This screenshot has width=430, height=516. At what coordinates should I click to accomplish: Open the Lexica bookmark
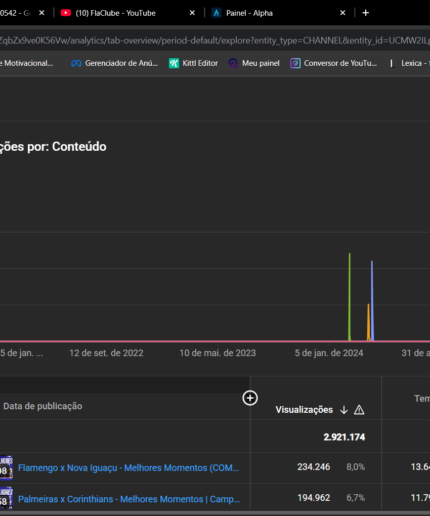click(x=411, y=63)
